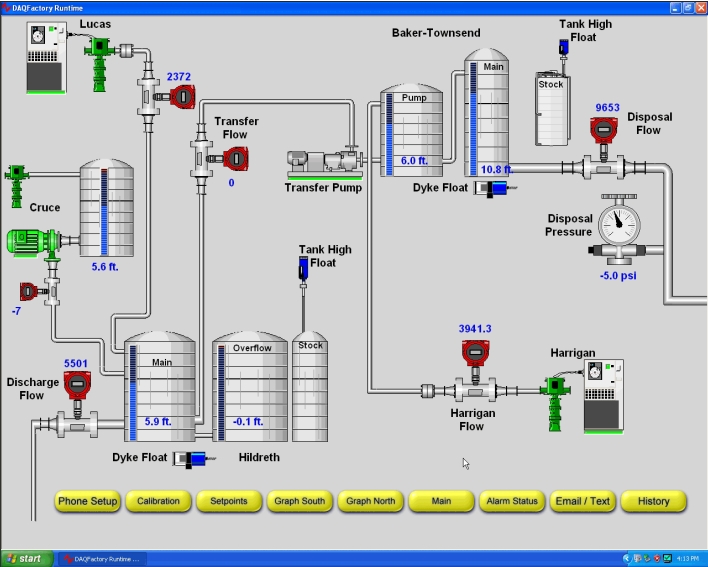Open the Phone Setup page

pyautogui.click(x=88, y=501)
